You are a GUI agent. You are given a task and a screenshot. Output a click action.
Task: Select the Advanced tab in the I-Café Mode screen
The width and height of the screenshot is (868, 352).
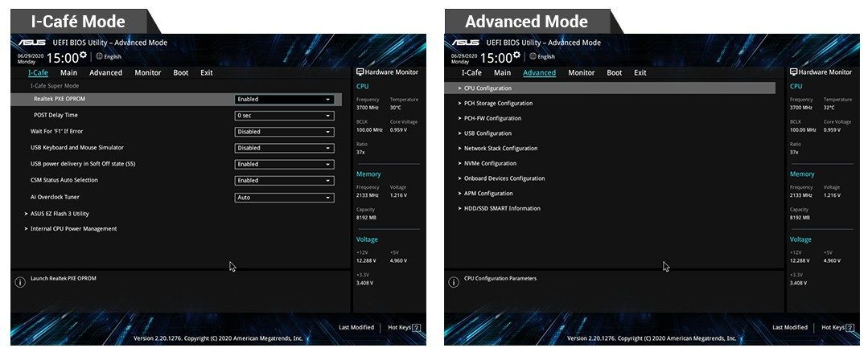pyautogui.click(x=105, y=72)
